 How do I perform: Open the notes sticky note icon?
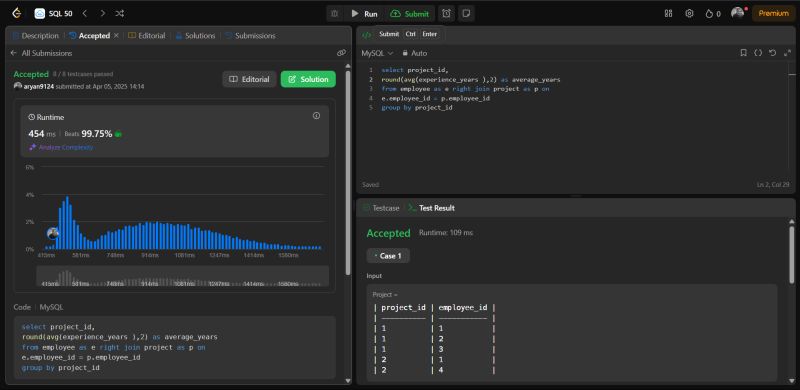(466, 14)
